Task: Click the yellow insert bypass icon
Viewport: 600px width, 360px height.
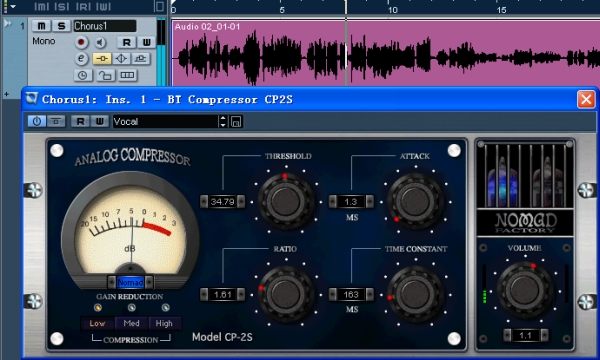Action: (102, 59)
